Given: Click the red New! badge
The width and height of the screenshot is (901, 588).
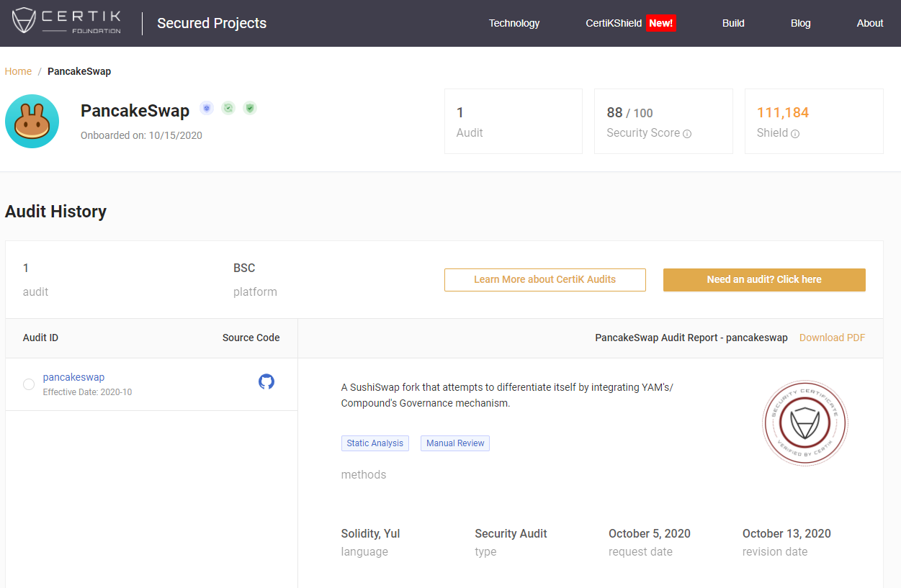Looking at the screenshot, I should coord(661,23).
